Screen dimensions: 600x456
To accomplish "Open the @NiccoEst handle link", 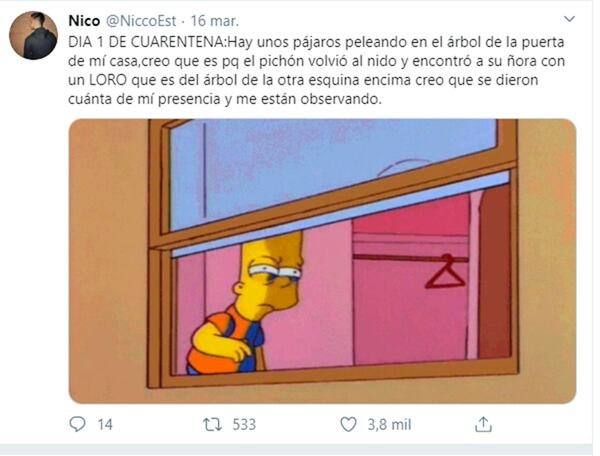I will click(x=140, y=21).
